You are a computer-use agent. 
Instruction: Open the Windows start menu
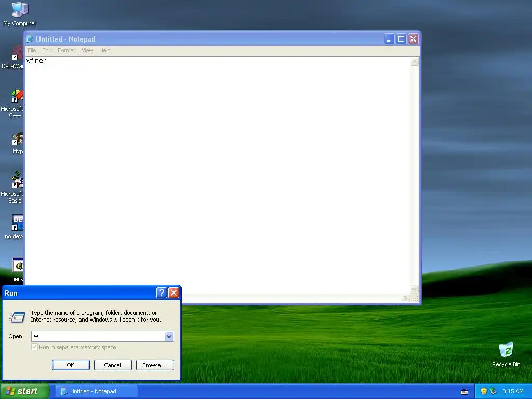click(x=25, y=391)
